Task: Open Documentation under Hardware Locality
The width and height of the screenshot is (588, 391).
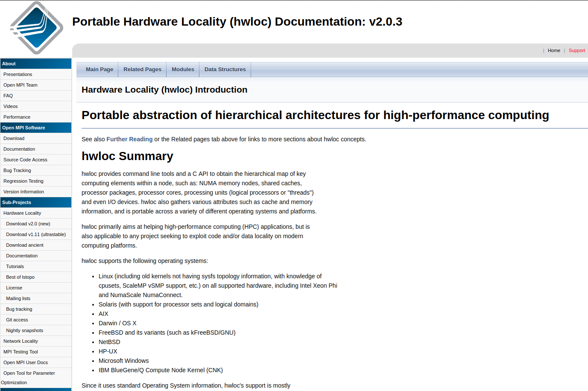Action: tap(36, 256)
